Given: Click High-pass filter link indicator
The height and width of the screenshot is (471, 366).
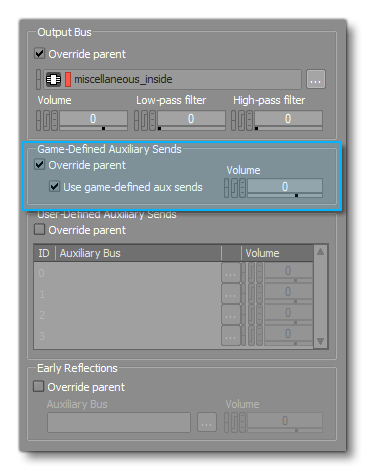Looking at the screenshot, I should coord(234,120).
